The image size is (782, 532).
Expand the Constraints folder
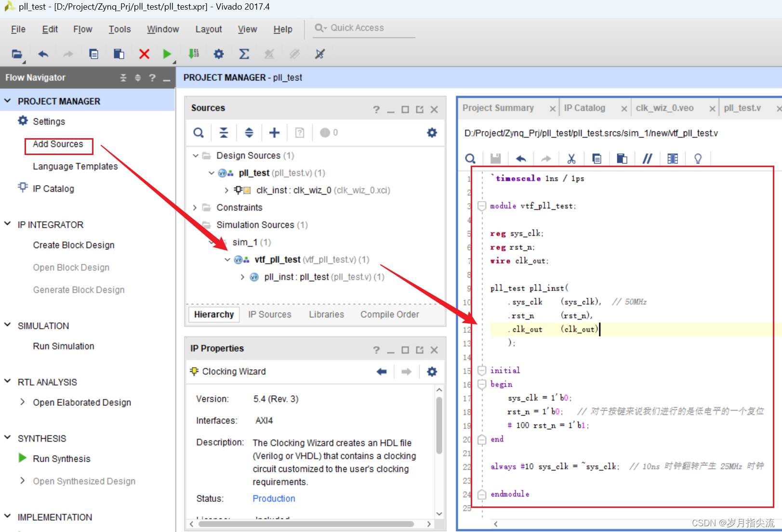tap(195, 208)
